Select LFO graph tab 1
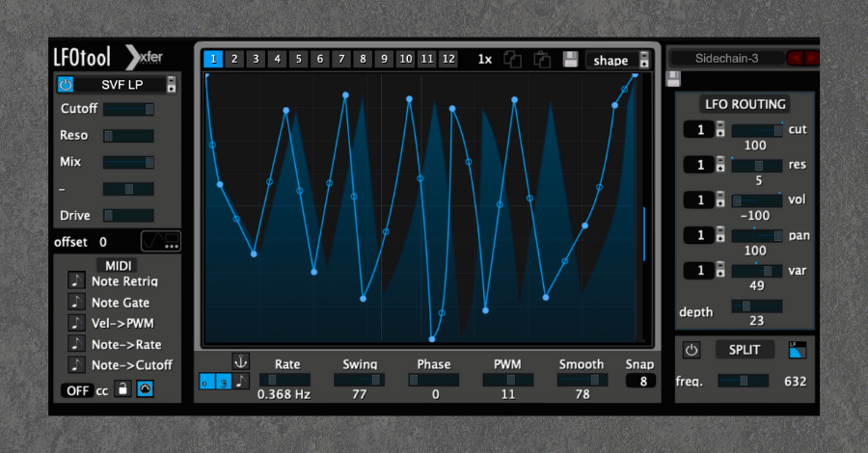This screenshot has height=453, width=868. tap(213, 59)
